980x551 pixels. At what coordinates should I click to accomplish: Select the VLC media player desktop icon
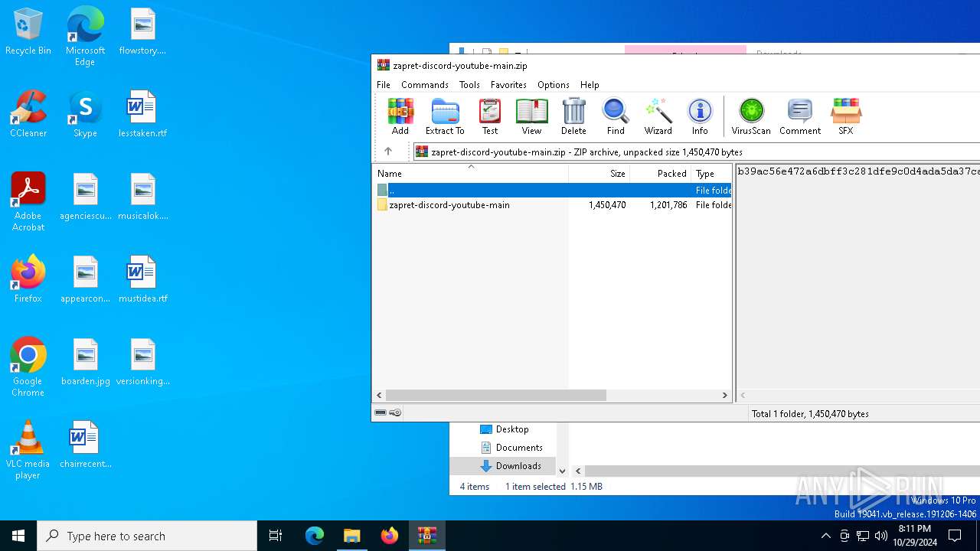[28, 450]
